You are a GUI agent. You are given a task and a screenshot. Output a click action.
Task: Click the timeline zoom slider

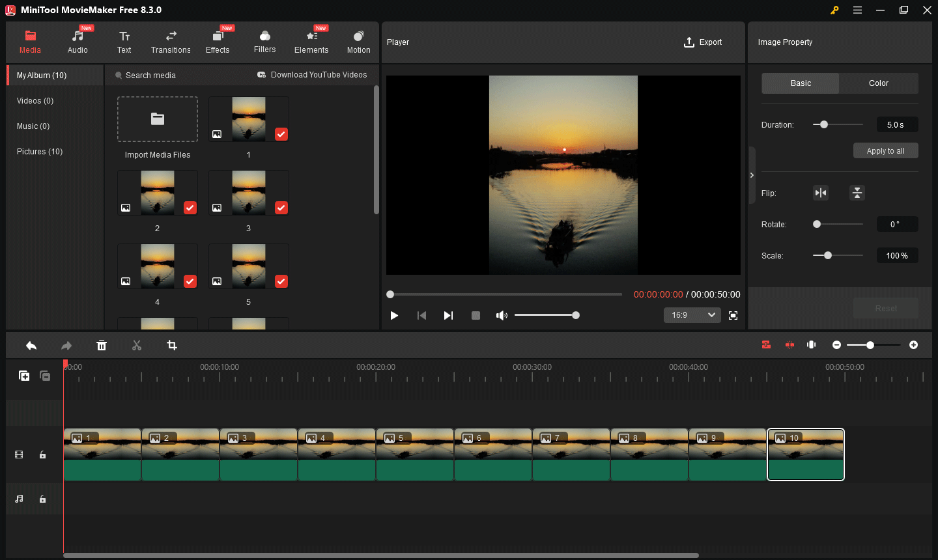874,345
